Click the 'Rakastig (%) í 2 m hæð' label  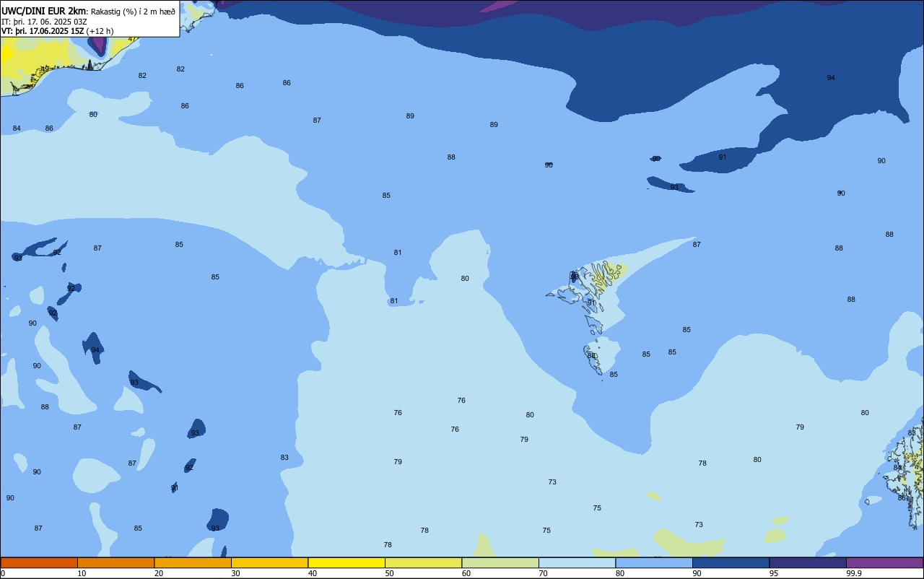(x=133, y=12)
